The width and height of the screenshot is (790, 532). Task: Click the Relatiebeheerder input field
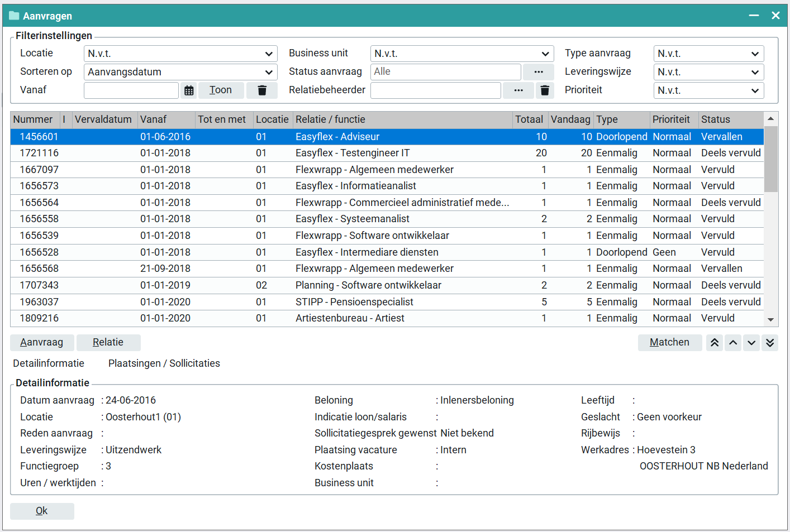tap(436, 90)
